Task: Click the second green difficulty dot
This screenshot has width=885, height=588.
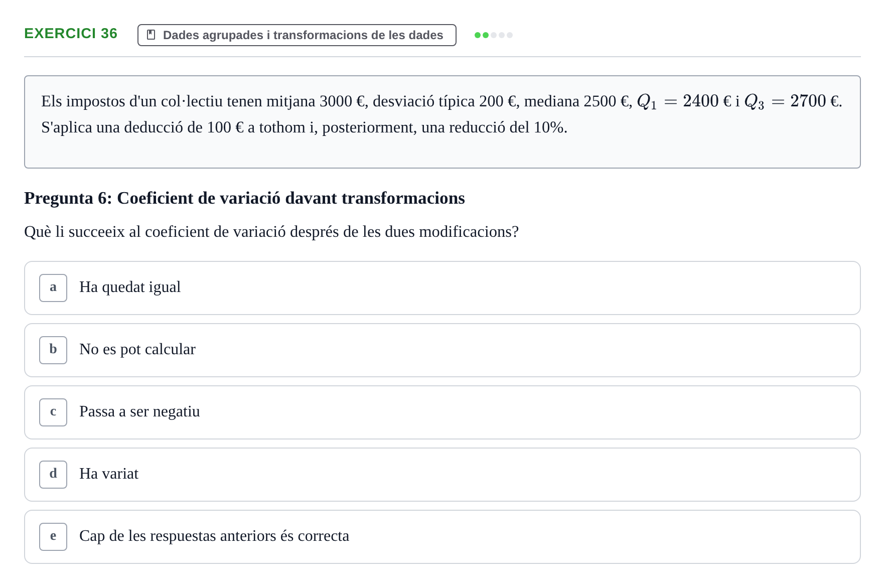Action: [486, 35]
